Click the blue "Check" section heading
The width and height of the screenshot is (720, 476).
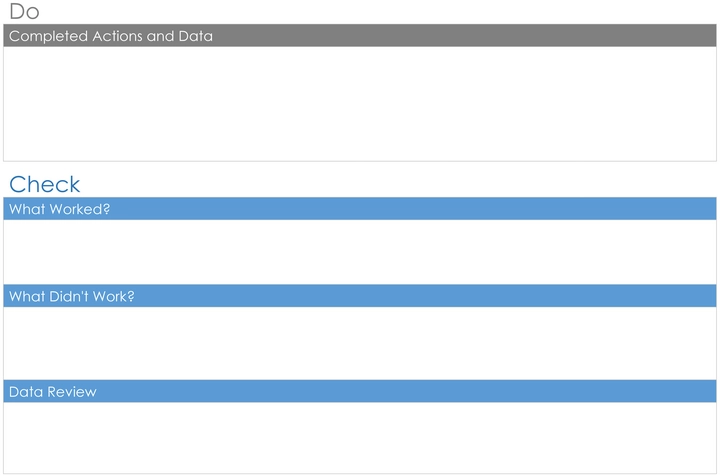pos(45,184)
